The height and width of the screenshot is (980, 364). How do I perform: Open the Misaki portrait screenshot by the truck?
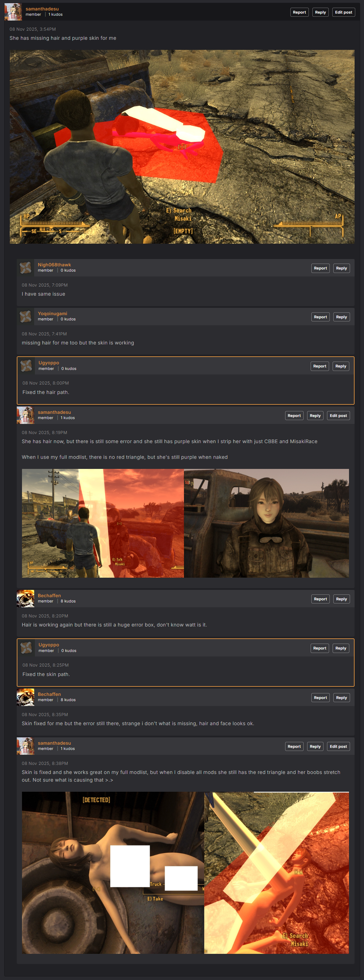click(266, 523)
